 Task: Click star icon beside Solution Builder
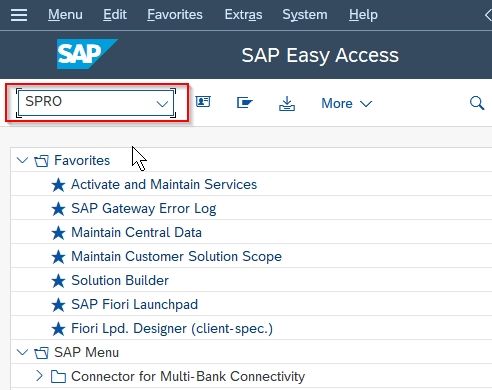pyautogui.click(x=58, y=281)
